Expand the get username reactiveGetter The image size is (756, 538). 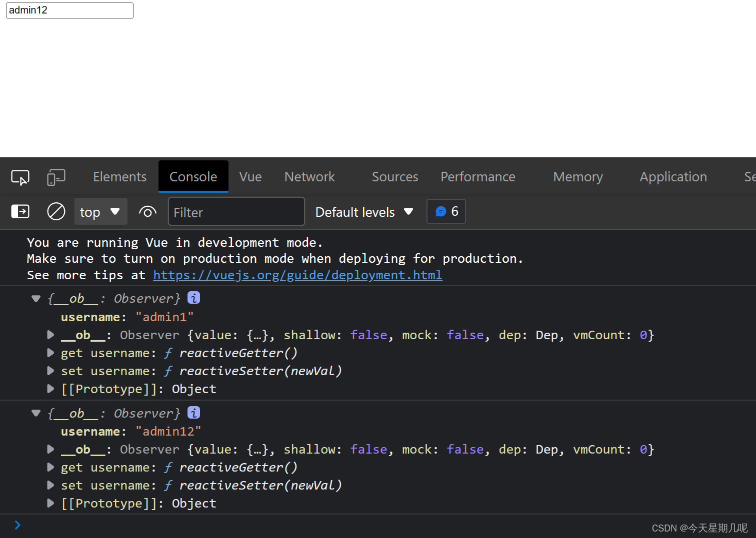[50, 353]
